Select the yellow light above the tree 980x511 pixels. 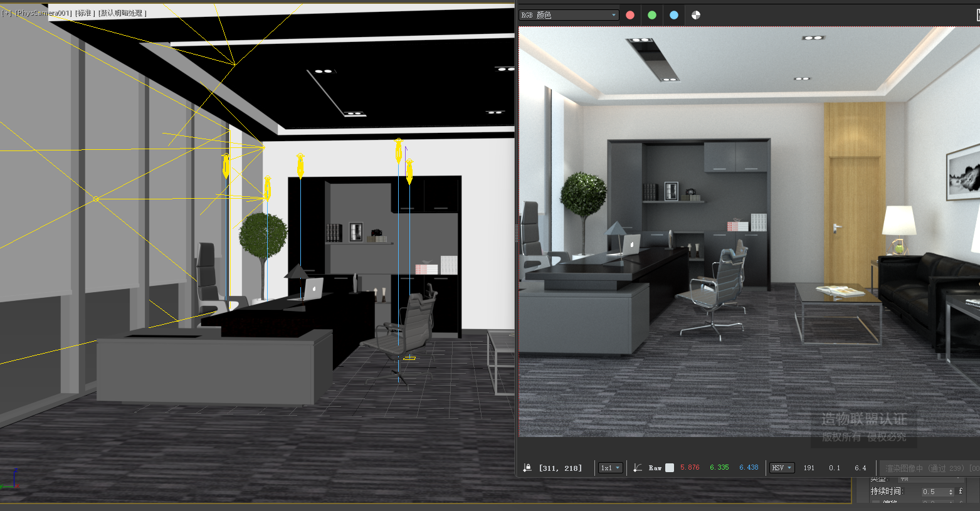coord(267,187)
